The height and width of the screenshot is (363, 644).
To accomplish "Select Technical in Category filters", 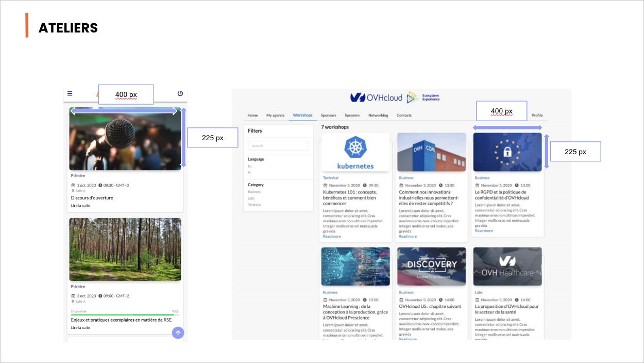I will click(x=255, y=205).
